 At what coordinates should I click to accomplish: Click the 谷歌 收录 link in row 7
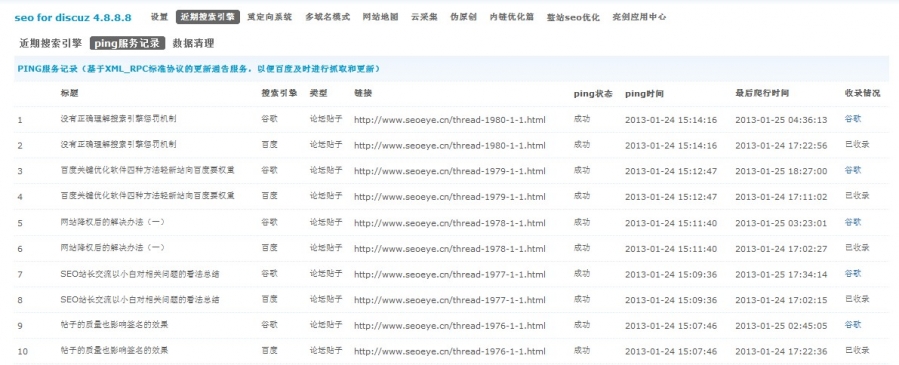tap(853, 274)
